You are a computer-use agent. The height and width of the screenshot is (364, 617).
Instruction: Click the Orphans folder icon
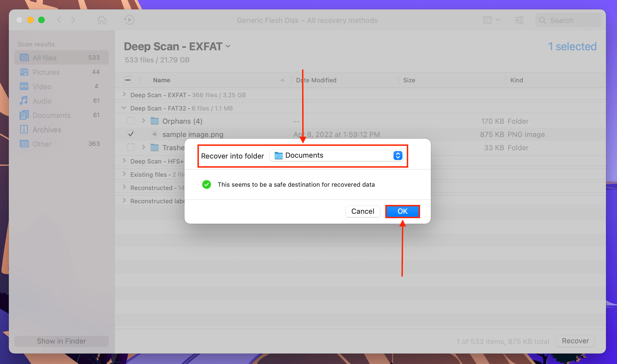point(155,121)
